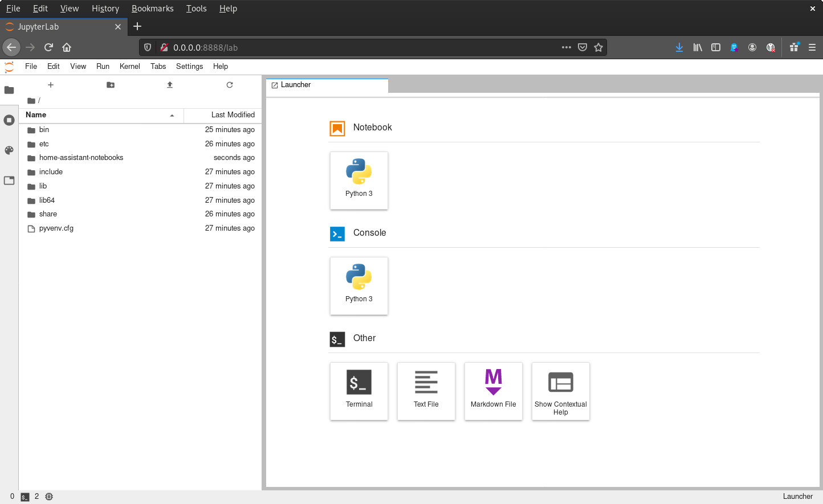
Task: Open Firefox Tools menu
Action: pyautogui.click(x=196, y=9)
